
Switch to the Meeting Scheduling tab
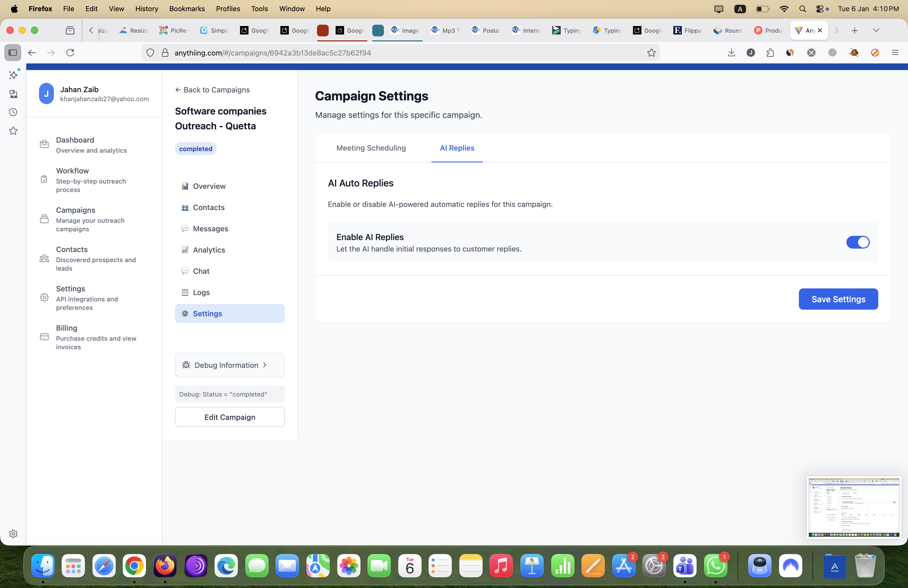371,148
